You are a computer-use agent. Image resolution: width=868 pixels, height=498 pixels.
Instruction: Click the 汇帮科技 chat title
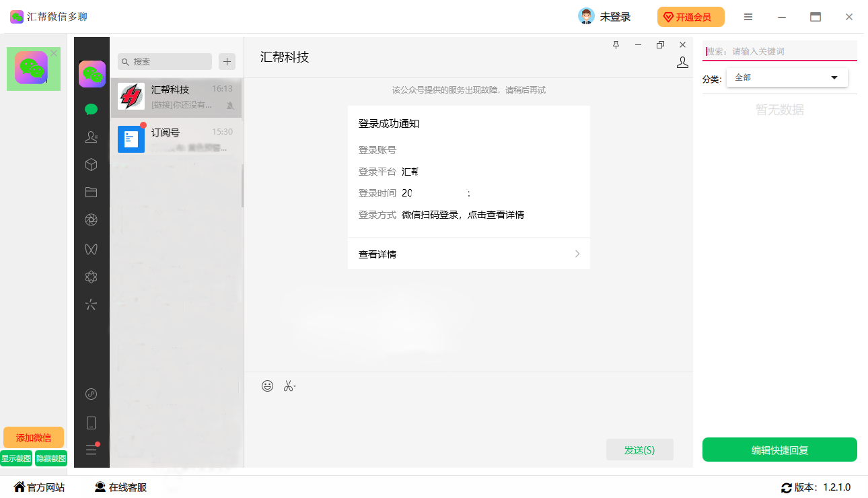pos(285,57)
